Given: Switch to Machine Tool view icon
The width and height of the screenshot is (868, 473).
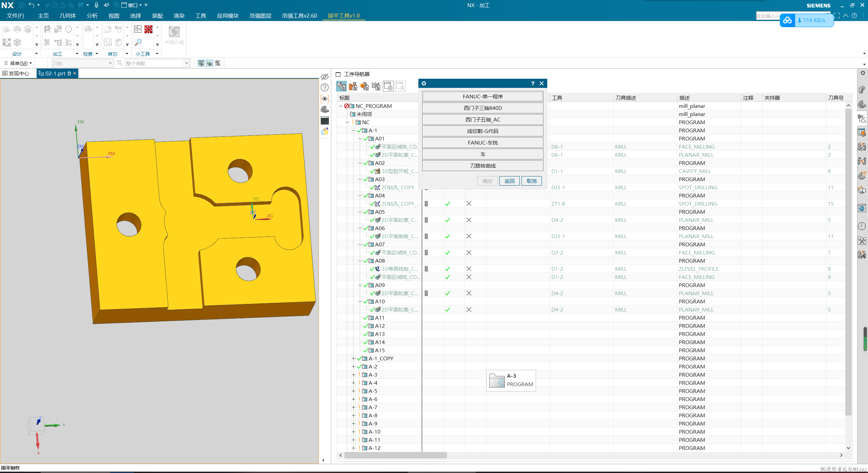Looking at the screenshot, I should coord(353,87).
